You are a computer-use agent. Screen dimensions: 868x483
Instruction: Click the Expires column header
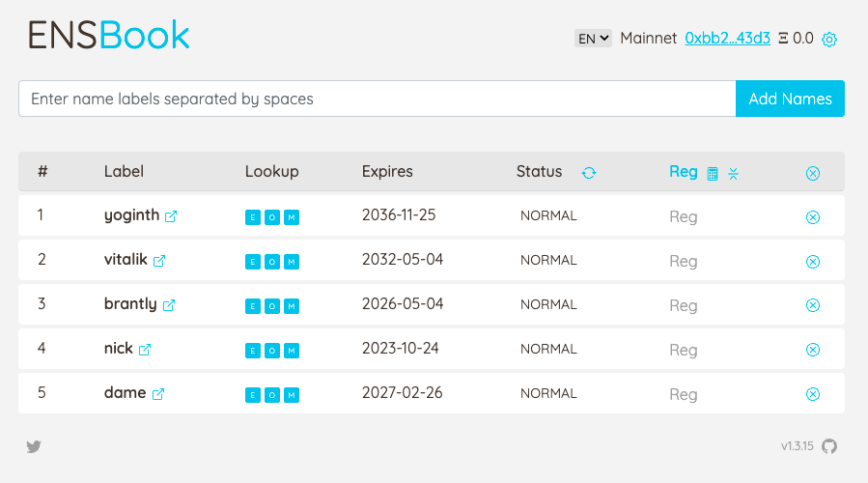pyautogui.click(x=387, y=172)
